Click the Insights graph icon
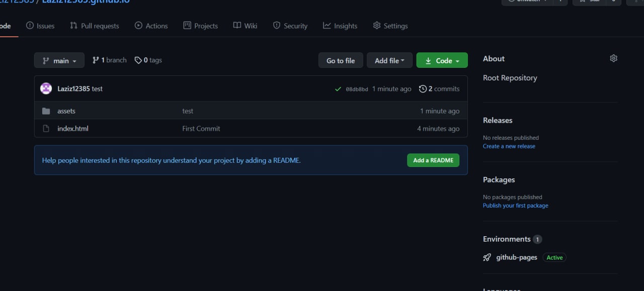Viewport: 644px width, 291px height. [327, 25]
